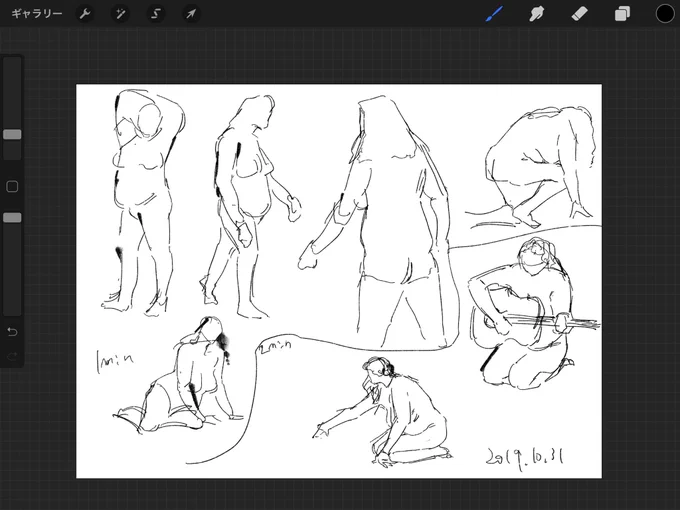Tap the headphone-wearing kneeling figure sketch

(384, 412)
